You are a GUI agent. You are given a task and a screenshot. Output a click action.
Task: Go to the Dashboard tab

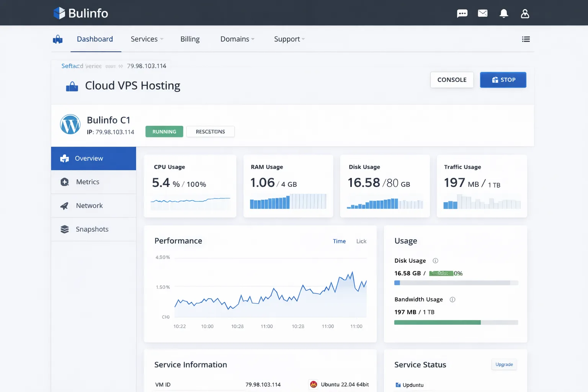point(95,39)
